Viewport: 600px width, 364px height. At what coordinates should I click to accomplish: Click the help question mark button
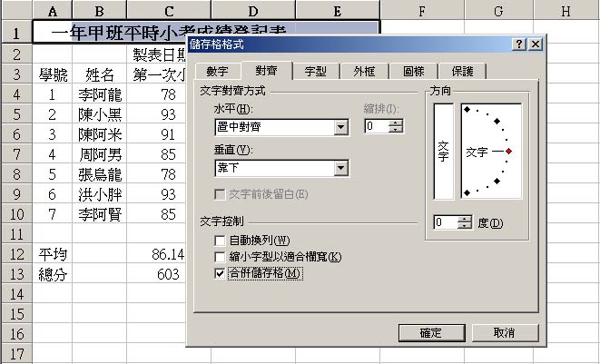click(x=519, y=44)
